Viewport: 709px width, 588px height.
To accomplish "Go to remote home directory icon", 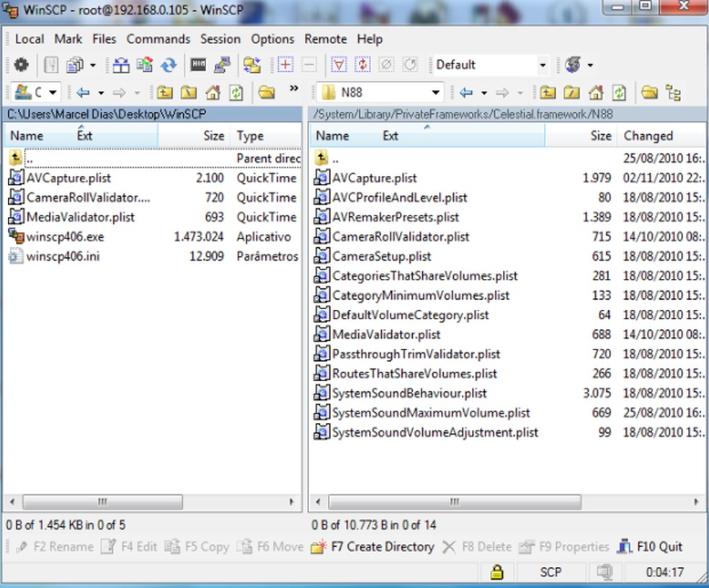I will [x=595, y=93].
